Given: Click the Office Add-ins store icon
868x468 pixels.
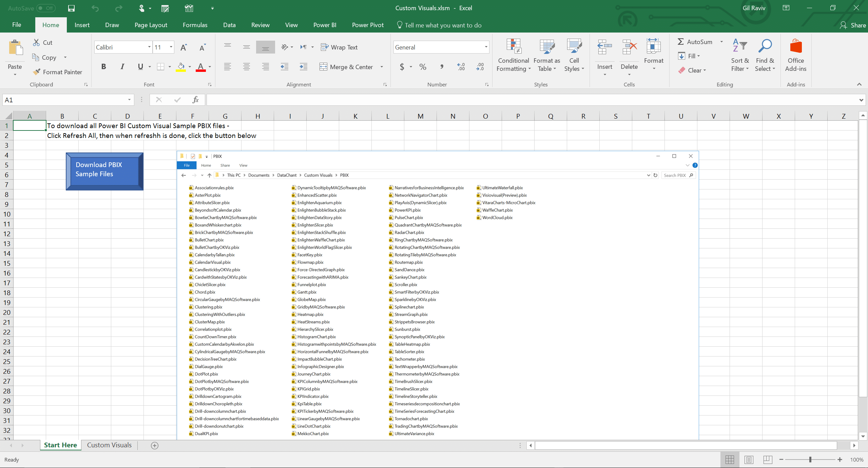Looking at the screenshot, I should pyautogui.click(x=795, y=47).
